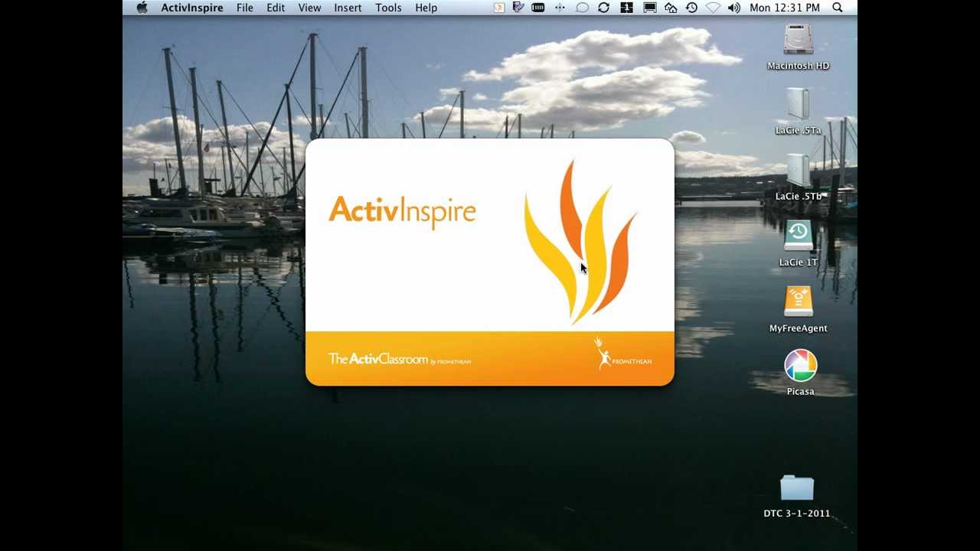The image size is (980, 551).
Task: Open the Help menu
Action: [426, 8]
